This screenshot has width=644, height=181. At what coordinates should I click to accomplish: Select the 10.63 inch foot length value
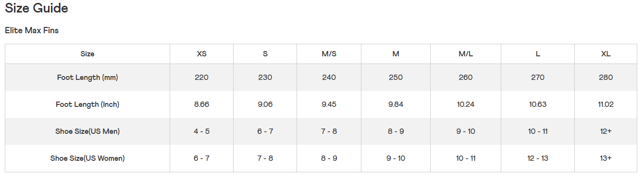pyautogui.click(x=538, y=104)
